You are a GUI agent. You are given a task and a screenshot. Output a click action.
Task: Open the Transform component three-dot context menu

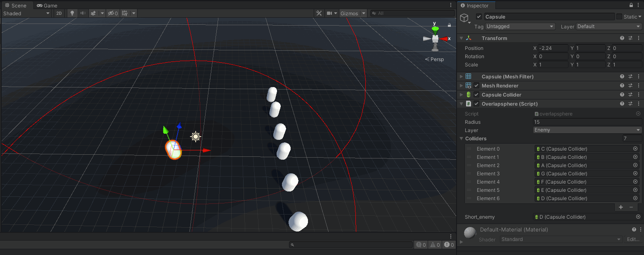[x=639, y=38]
